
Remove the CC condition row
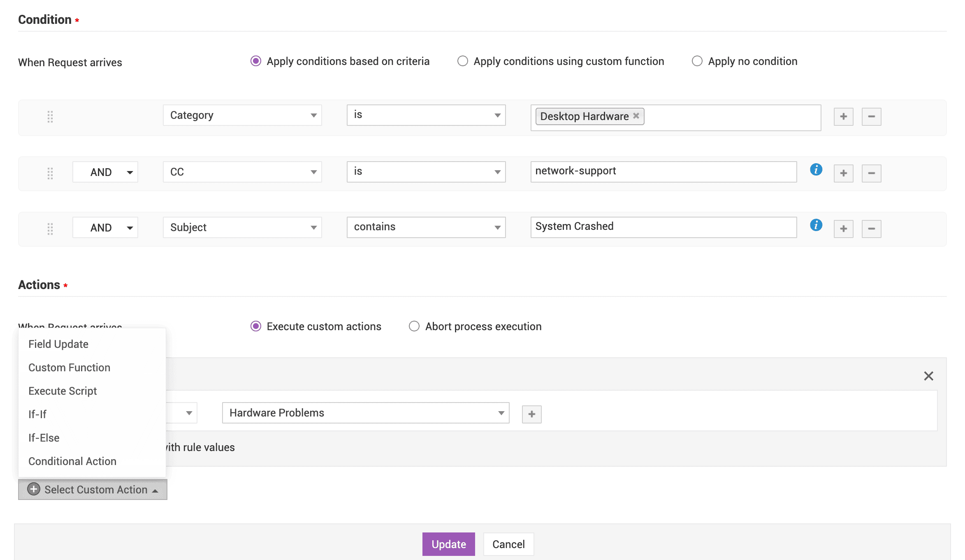coord(871,173)
